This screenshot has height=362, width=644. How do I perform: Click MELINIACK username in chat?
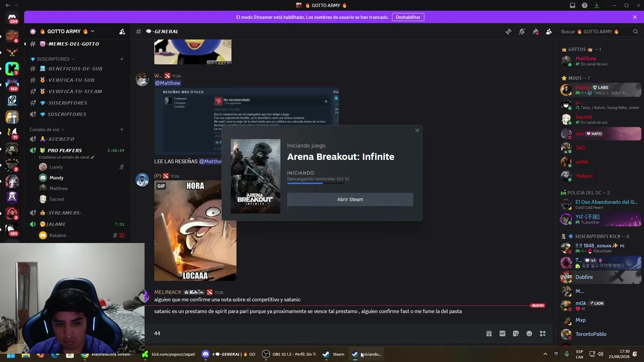[168, 292]
